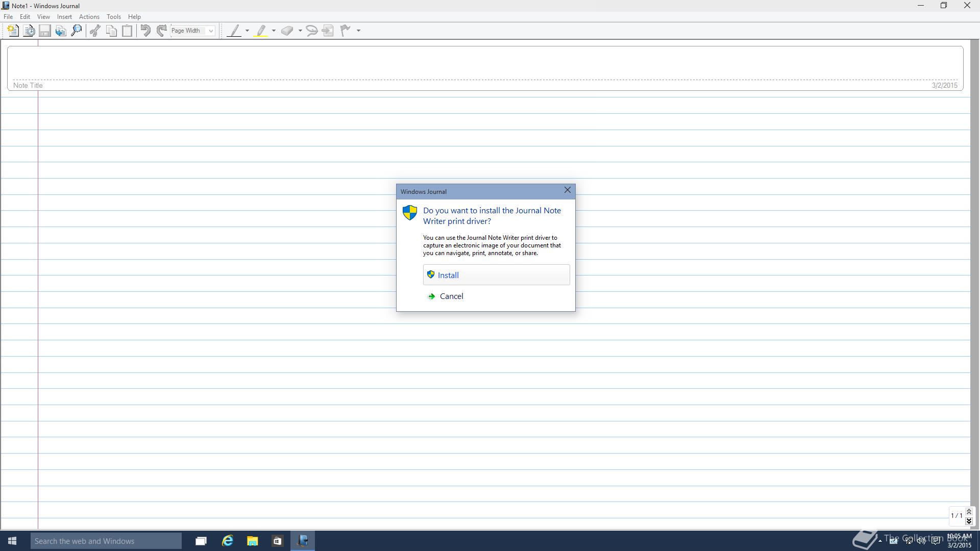Expand Pen tool options arrow

pos(247,31)
